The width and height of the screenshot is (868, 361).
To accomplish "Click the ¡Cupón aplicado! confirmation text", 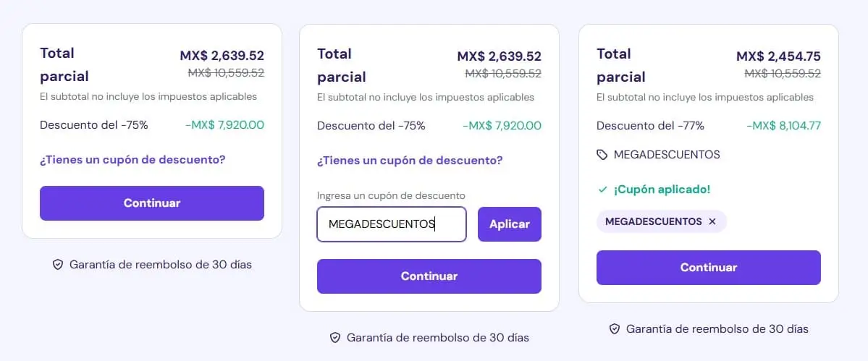I will tap(662, 190).
